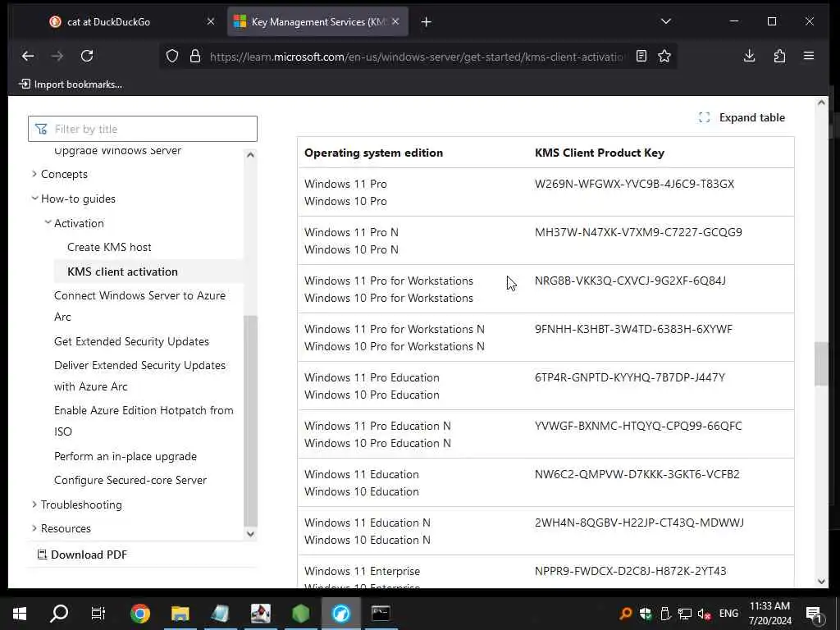Click key 9FNHH-K3HBT-3W4TD-6383H-6XYWF

click(x=633, y=329)
